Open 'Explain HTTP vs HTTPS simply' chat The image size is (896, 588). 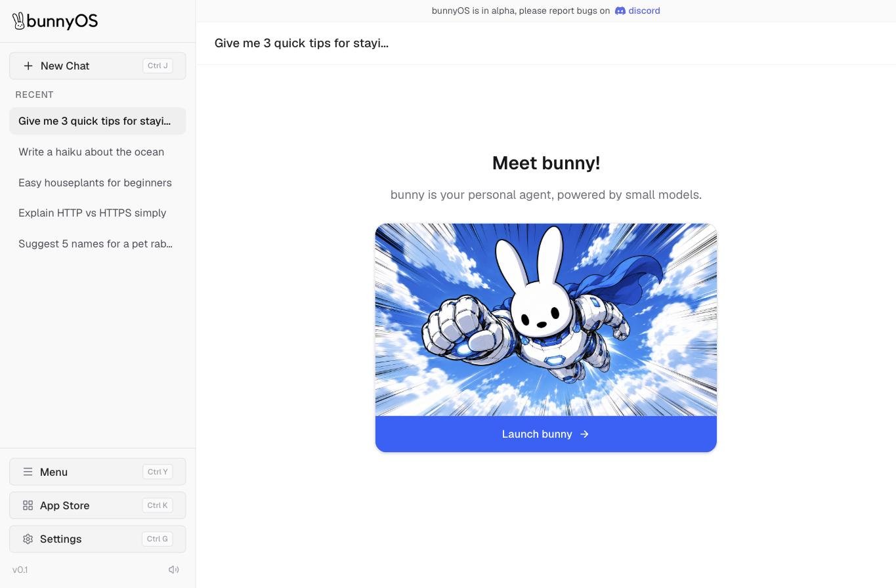98,213
